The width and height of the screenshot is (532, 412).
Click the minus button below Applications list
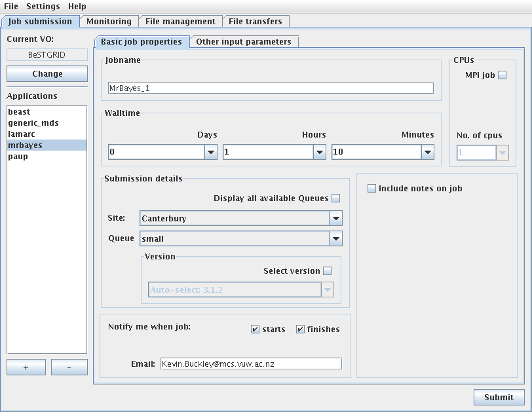[x=69, y=367]
